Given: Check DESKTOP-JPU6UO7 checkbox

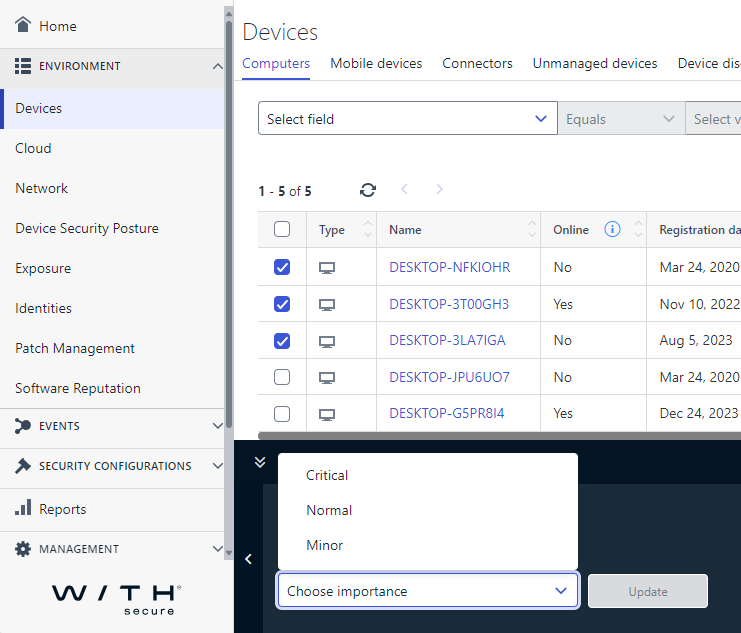Looking at the screenshot, I should (x=282, y=377).
